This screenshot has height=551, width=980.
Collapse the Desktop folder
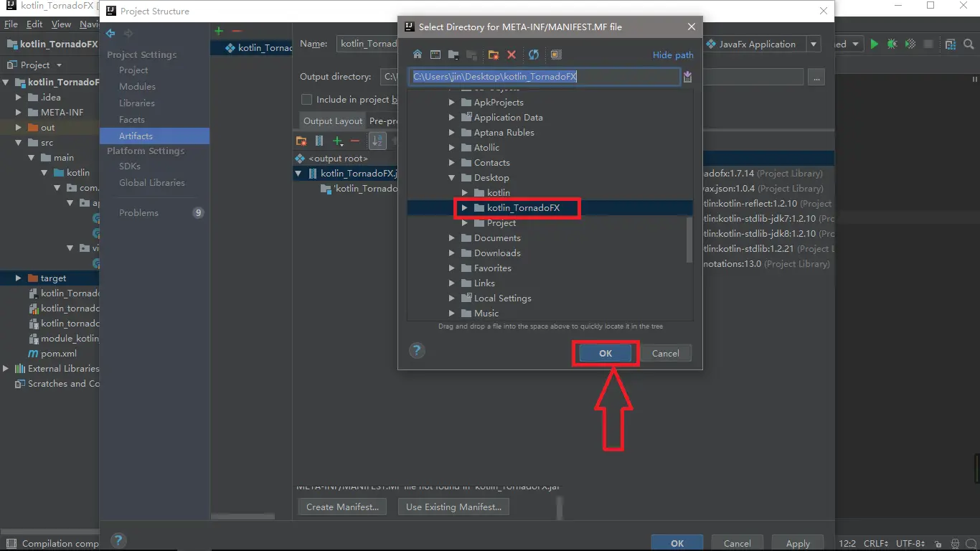pyautogui.click(x=452, y=178)
